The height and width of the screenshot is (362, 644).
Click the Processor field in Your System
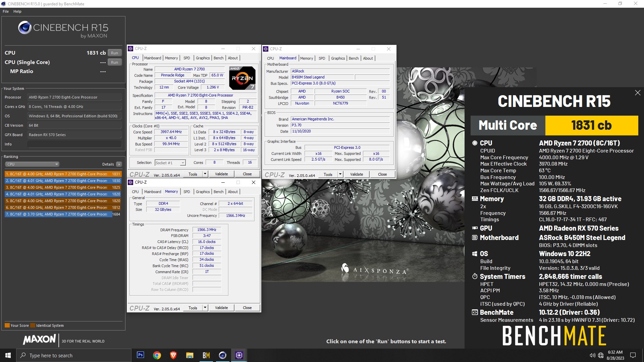coord(74,97)
